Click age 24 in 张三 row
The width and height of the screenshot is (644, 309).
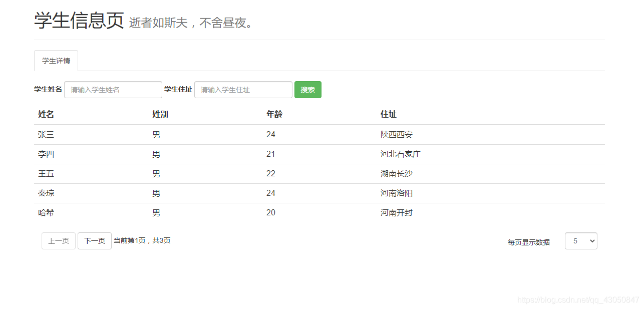271,135
